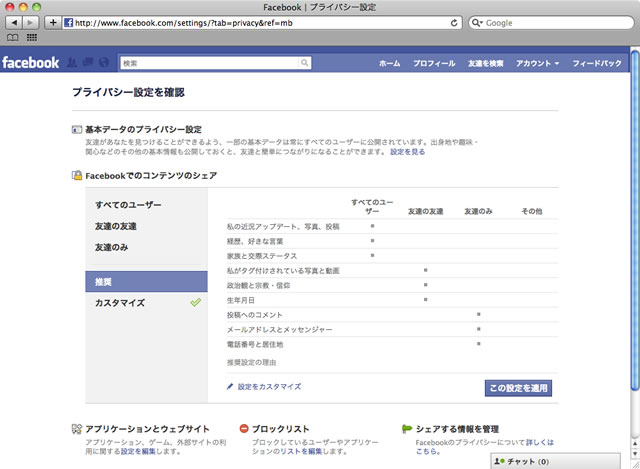Click the 友達のみ column header in table

[x=478, y=211]
